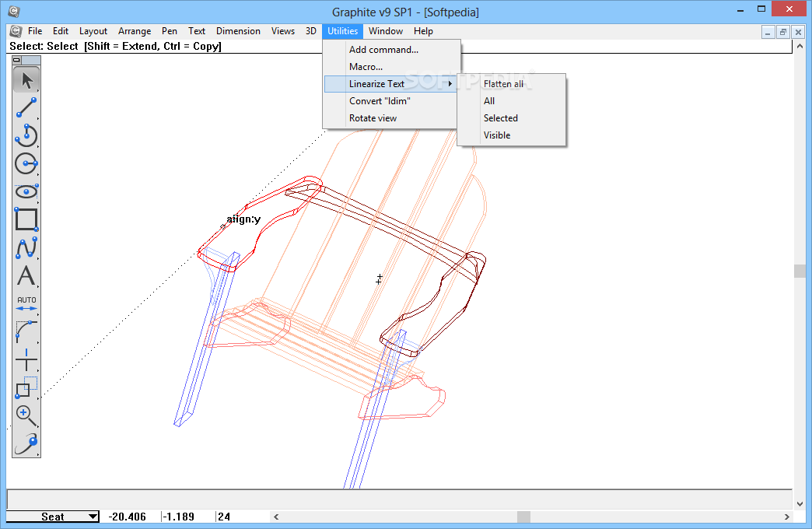
Task: Choose the Ellipse tool
Action: coord(26,191)
